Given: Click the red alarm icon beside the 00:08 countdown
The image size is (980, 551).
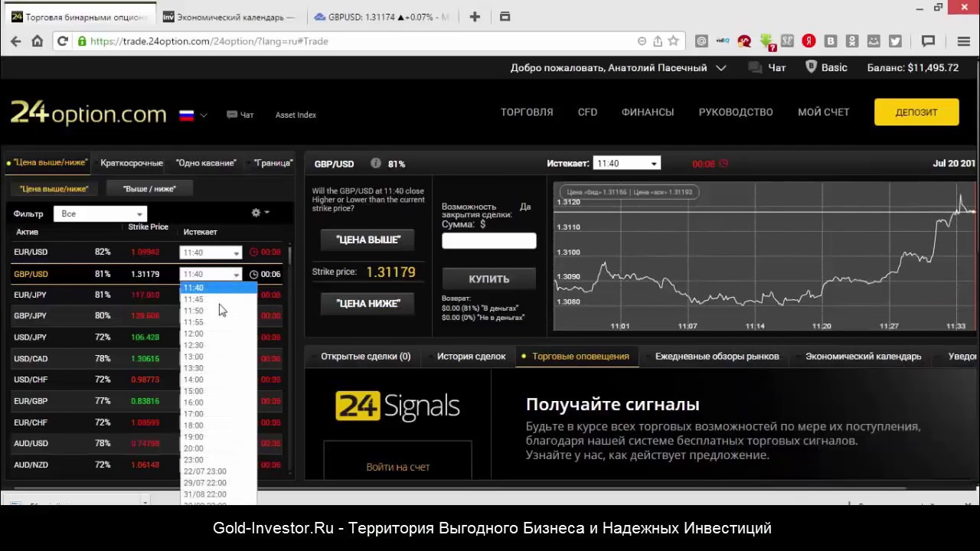Looking at the screenshot, I should 724,164.
